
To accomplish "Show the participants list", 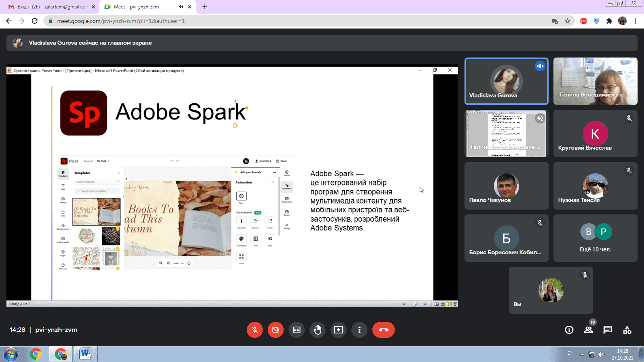I will [588, 330].
